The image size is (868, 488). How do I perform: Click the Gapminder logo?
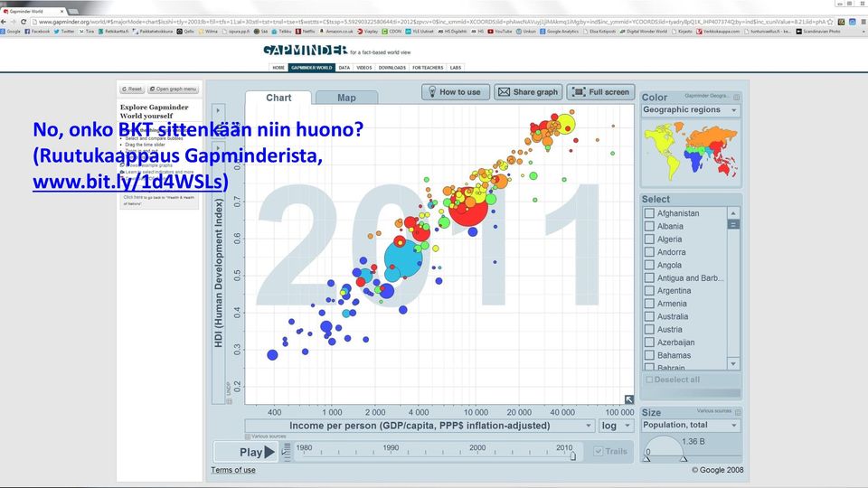[x=305, y=51]
